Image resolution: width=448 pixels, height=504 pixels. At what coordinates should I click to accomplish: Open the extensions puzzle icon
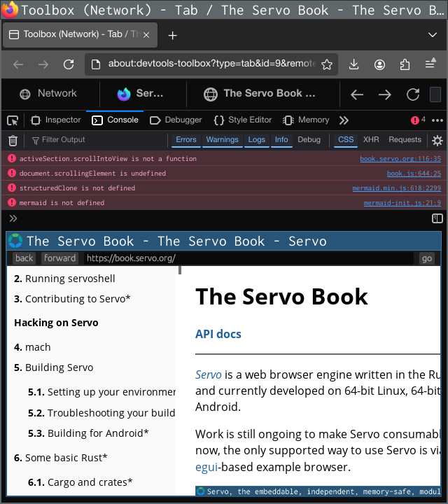click(x=405, y=64)
